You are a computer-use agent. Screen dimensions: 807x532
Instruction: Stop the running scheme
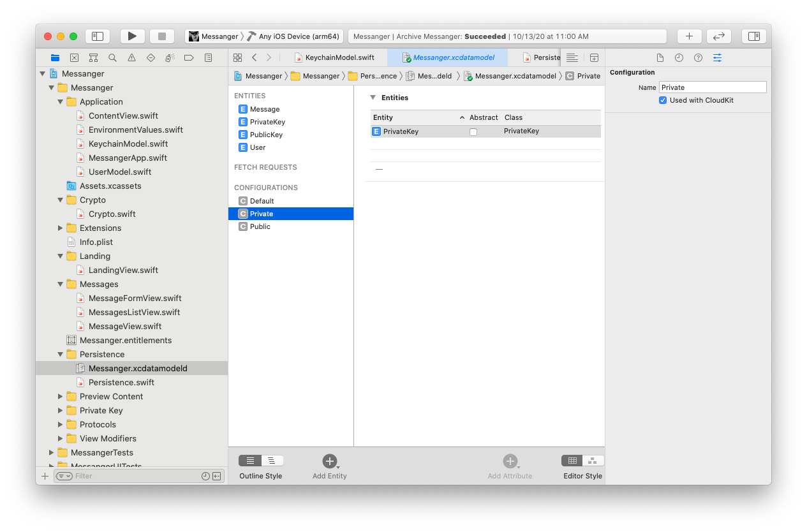coord(162,36)
